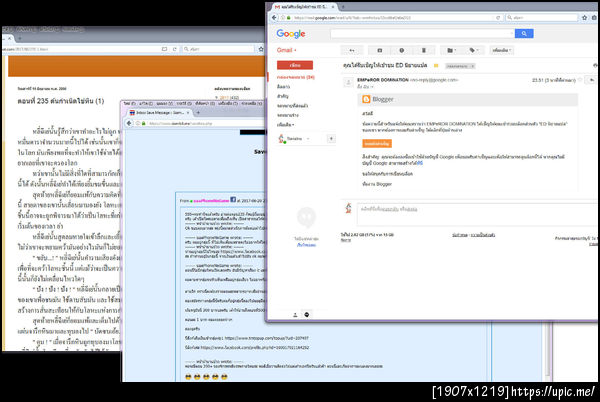Open Hangouts contacts icon at sidebar bottom
This screenshot has height=402, width=600.
[x=295, y=315]
